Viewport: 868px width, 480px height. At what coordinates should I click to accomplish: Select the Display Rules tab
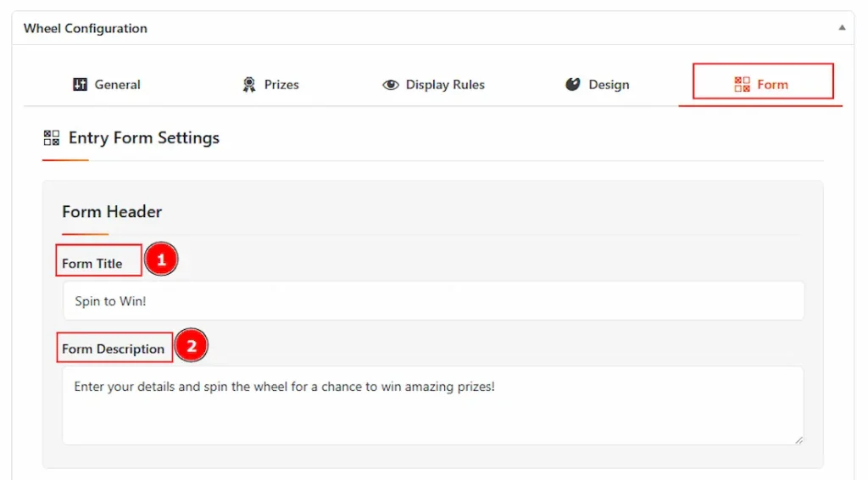coord(433,84)
